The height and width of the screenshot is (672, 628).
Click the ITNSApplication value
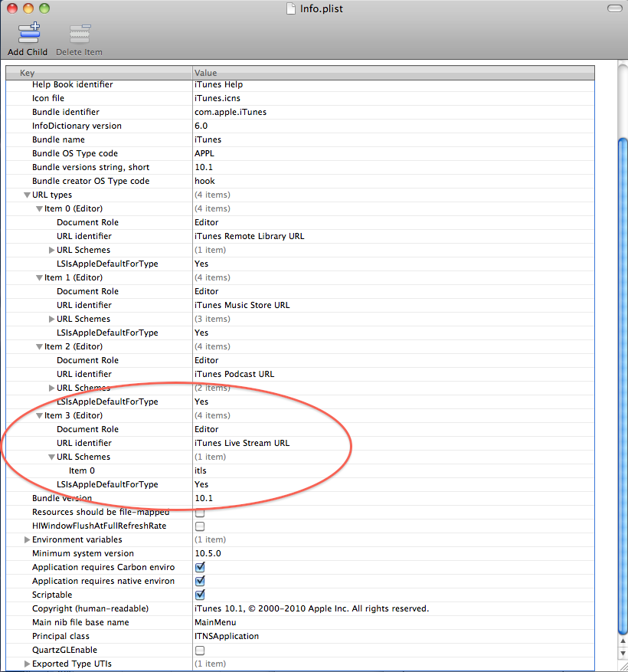(227, 636)
